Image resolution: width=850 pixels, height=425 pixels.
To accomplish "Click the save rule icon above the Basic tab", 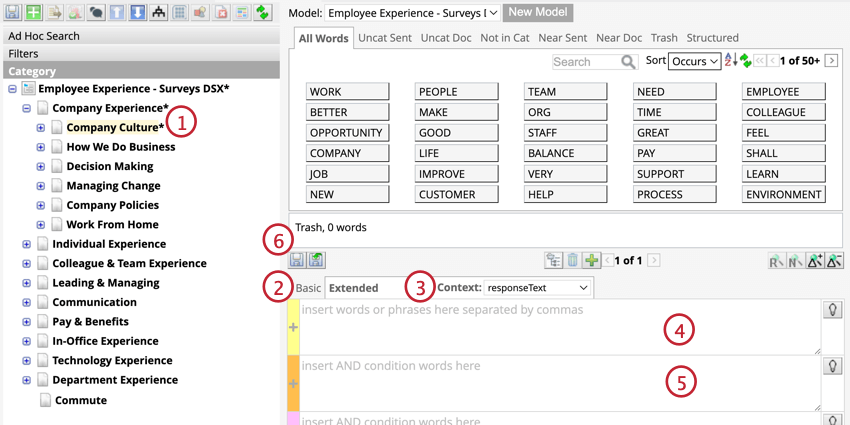I will (297, 261).
